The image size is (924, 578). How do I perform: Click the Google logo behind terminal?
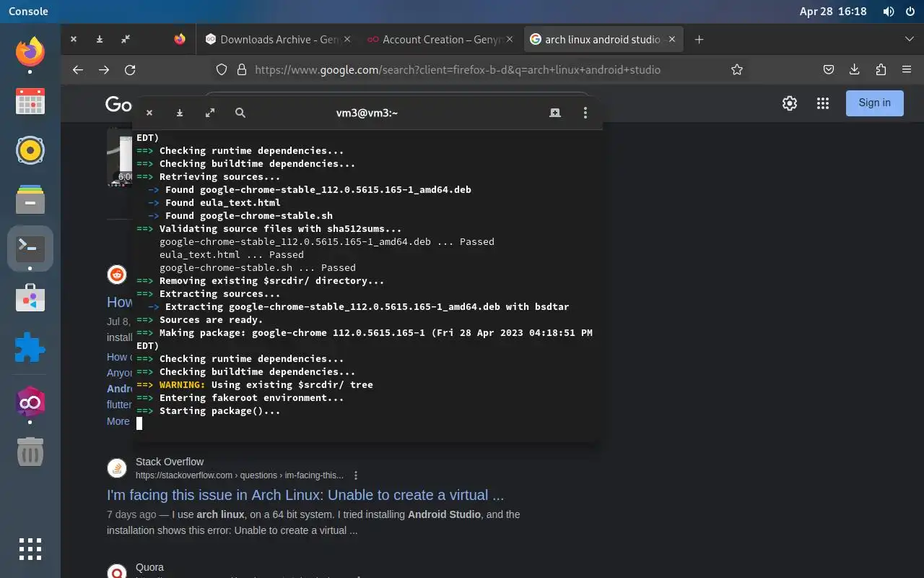118,104
